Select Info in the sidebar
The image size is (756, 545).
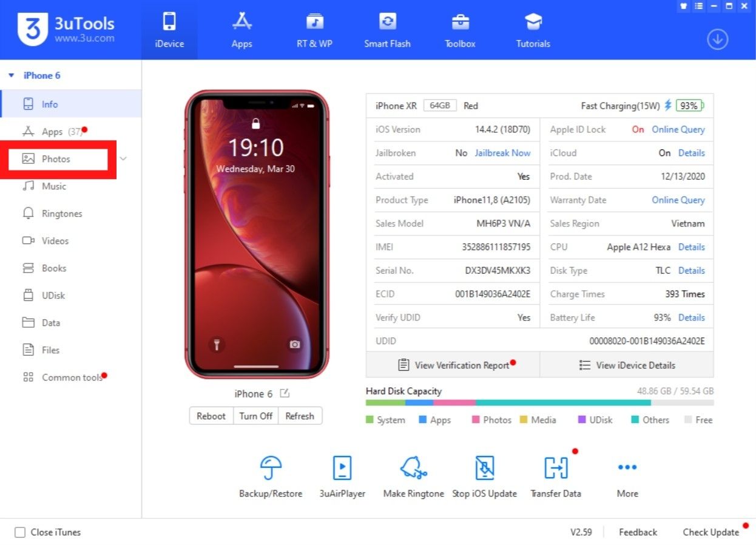[x=70, y=104]
